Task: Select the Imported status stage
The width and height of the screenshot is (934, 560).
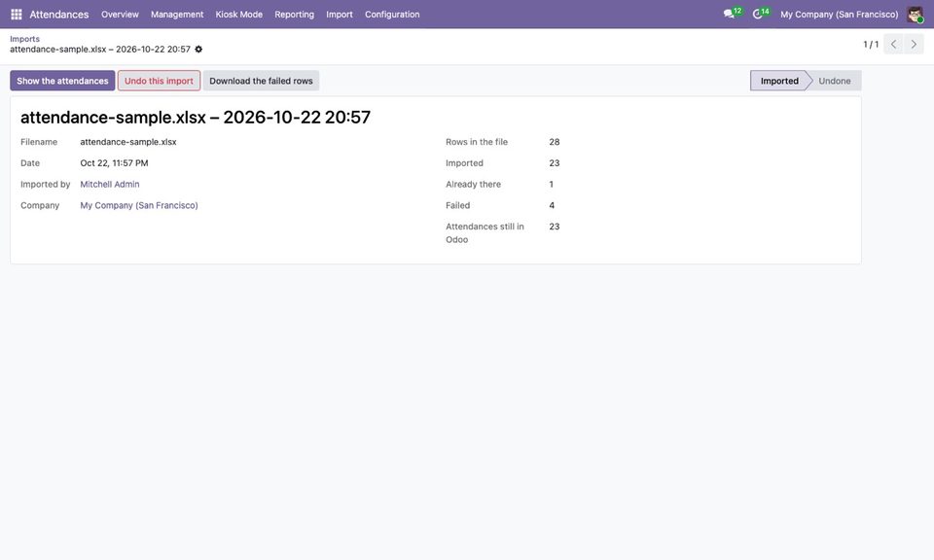Action: pyautogui.click(x=779, y=81)
